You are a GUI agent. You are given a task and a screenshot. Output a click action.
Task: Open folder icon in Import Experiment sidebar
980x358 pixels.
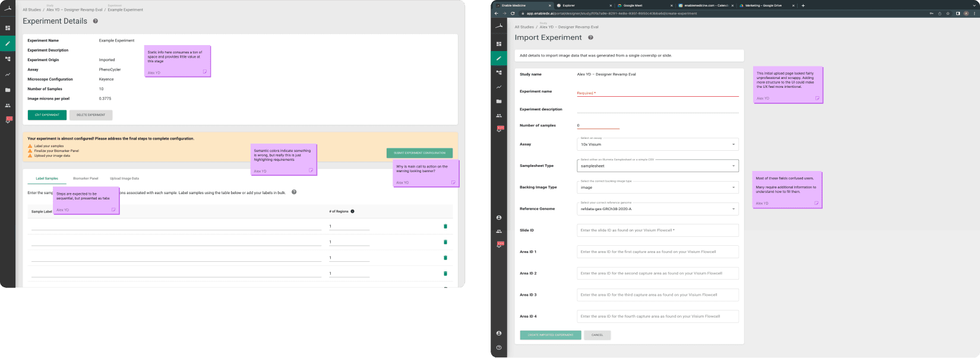click(x=499, y=102)
